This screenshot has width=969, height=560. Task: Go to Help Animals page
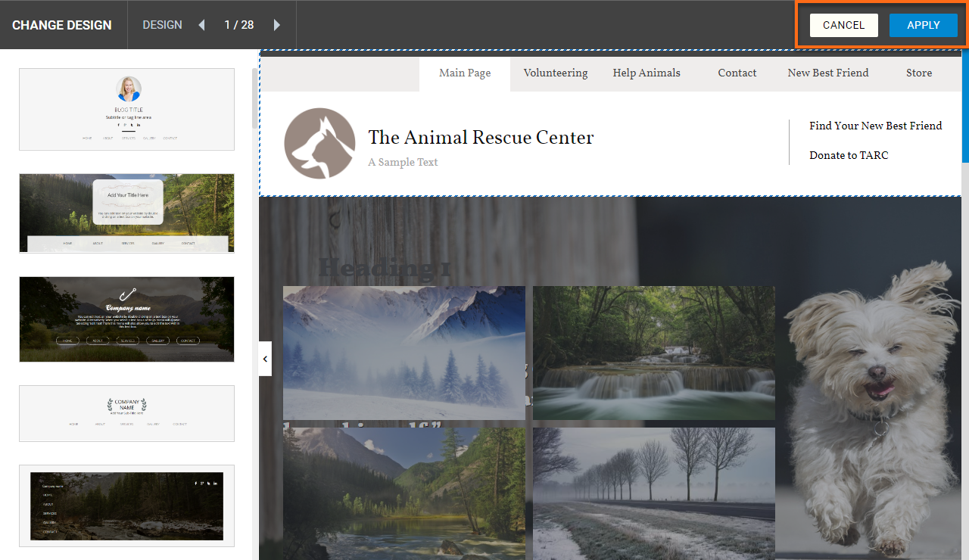pos(647,73)
